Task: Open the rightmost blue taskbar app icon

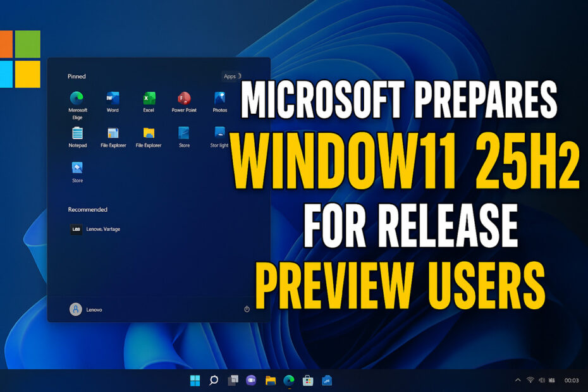Action: (x=327, y=381)
